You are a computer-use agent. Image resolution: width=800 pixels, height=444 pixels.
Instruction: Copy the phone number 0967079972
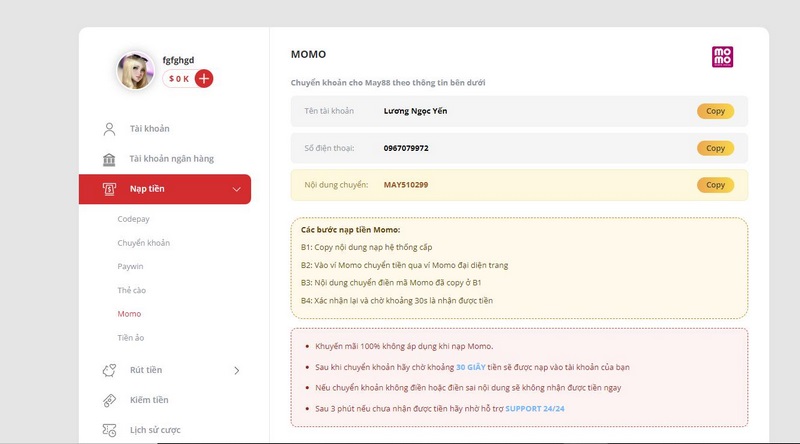tap(715, 148)
